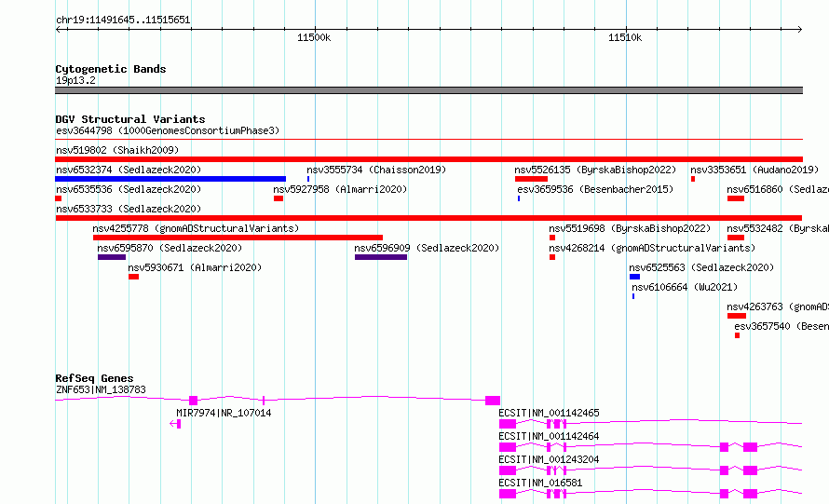The image size is (829, 504).
Task: Click the red square under nsv4268214 (gnomADStructuralVariants)
Action: pos(552,257)
